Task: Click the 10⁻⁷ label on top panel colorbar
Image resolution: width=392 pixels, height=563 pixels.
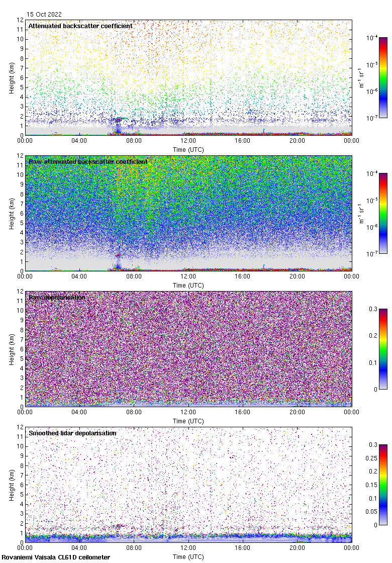Action: [371, 118]
